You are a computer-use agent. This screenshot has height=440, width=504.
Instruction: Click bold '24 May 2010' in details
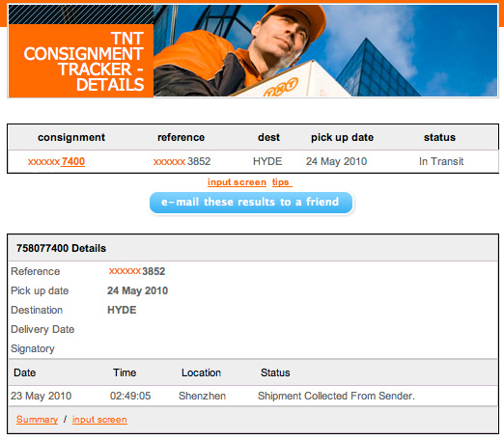pos(137,290)
